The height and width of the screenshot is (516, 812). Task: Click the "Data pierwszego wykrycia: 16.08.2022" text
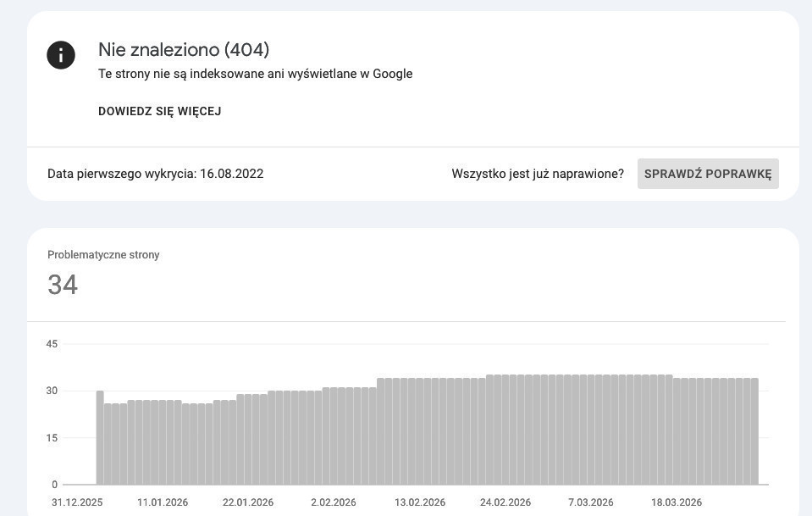[155, 174]
